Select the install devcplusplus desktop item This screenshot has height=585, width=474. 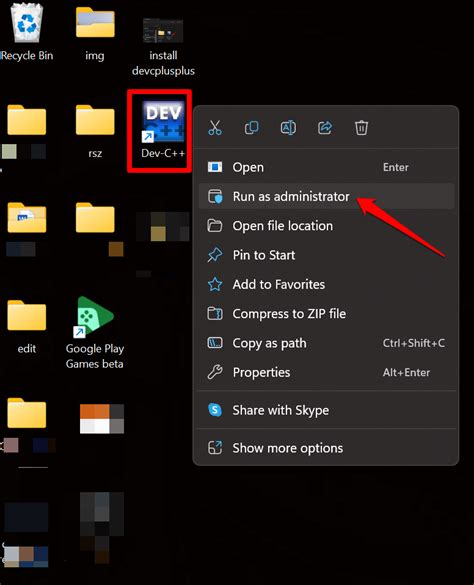pyautogui.click(x=163, y=47)
